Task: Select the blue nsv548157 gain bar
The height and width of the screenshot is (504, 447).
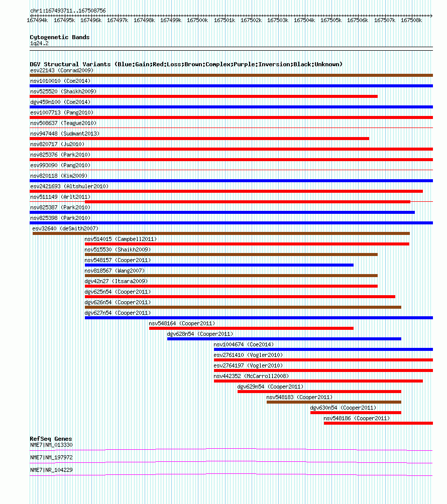Action: point(219,265)
